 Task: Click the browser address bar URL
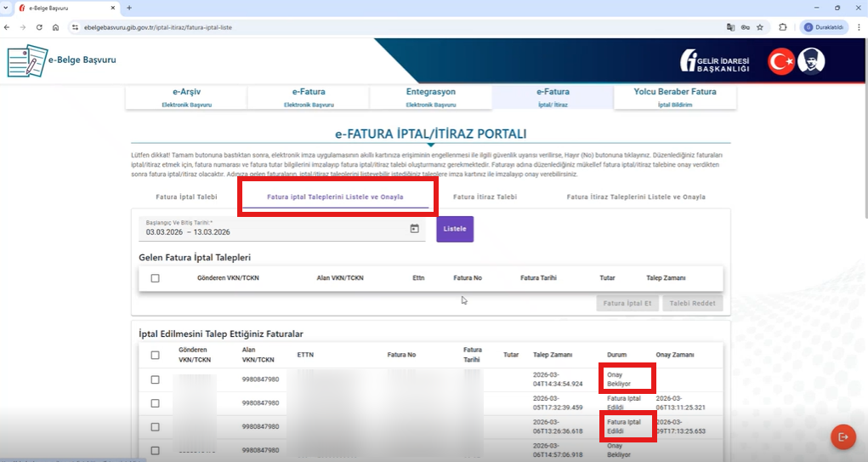(158, 27)
